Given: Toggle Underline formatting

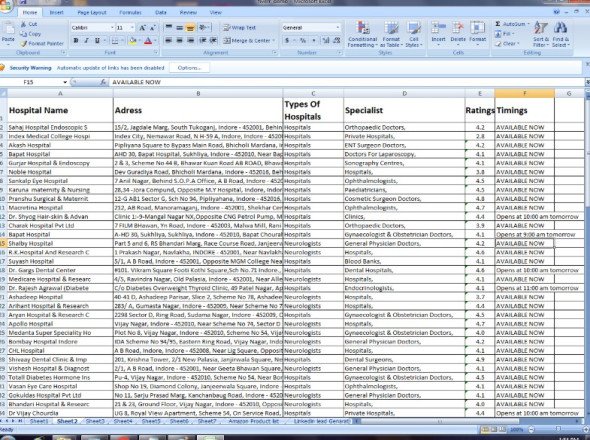Looking at the screenshot, I should (97, 41).
